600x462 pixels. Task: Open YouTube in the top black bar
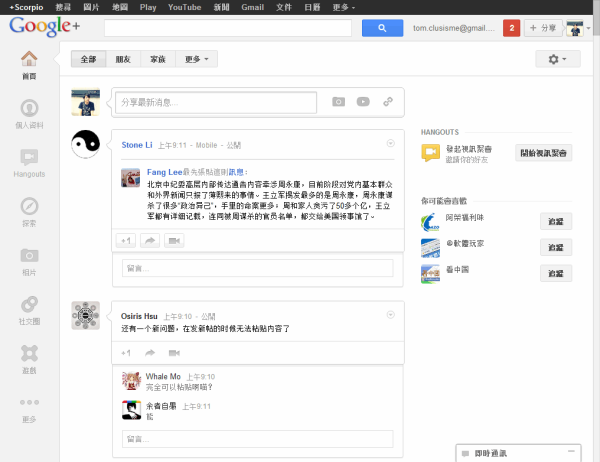pyautogui.click(x=184, y=7)
